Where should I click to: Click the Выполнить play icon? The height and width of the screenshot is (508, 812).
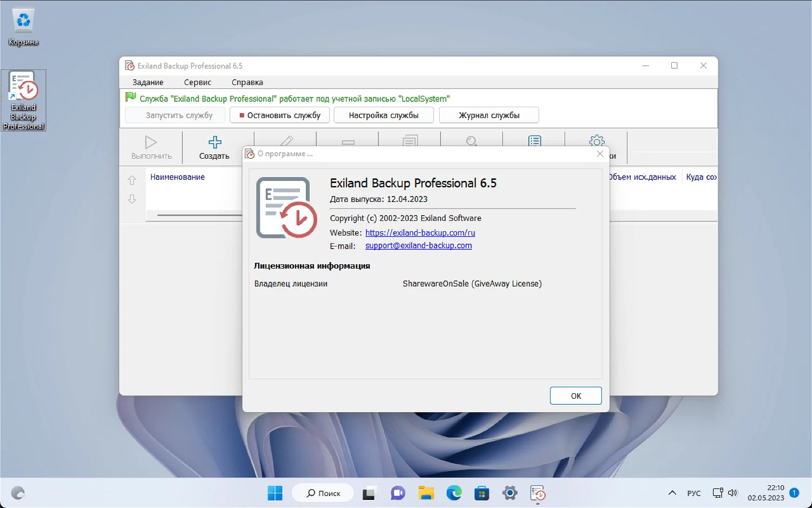(x=151, y=142)
